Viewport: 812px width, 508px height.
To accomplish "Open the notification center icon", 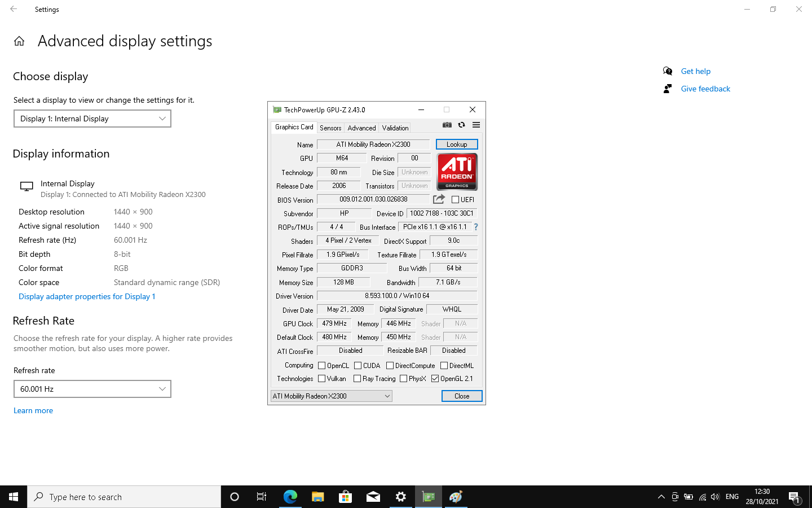I will tap(795, 497).
